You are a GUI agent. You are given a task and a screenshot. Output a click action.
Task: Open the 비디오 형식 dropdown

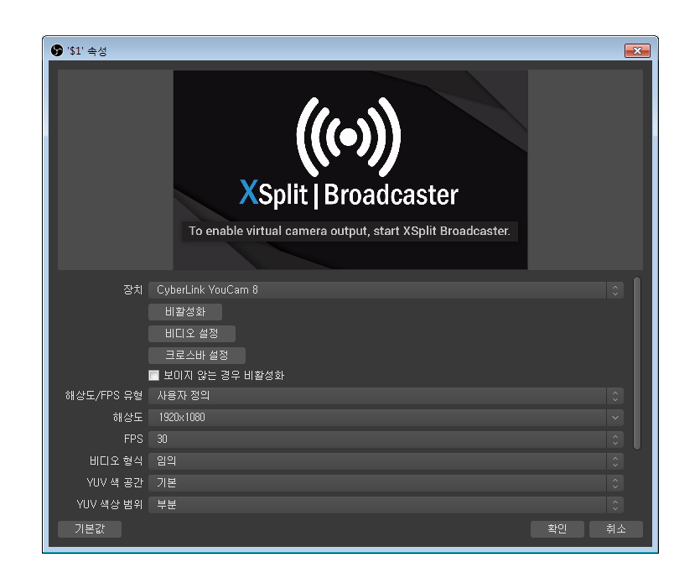pos(386,461)
